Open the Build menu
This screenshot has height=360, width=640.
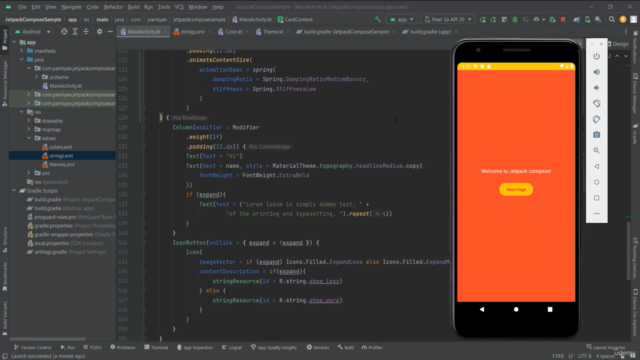coord(133,7)
